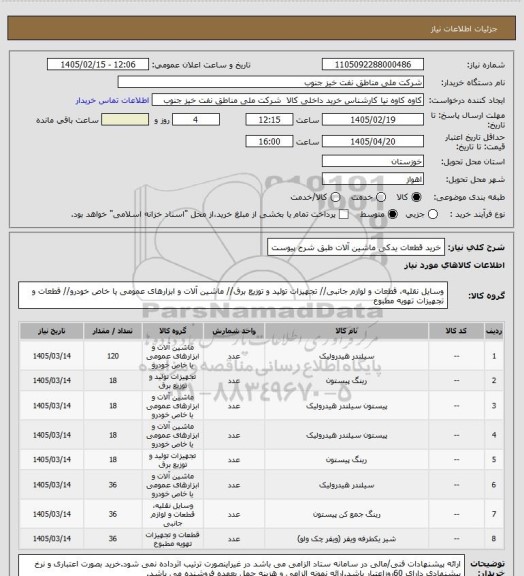Click the شماره نیاز field 1105092288000486

[x=373, y=64]
